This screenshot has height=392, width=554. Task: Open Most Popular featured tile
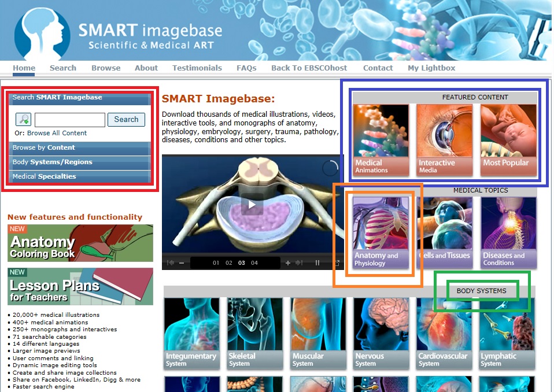[x=508, y=140]
